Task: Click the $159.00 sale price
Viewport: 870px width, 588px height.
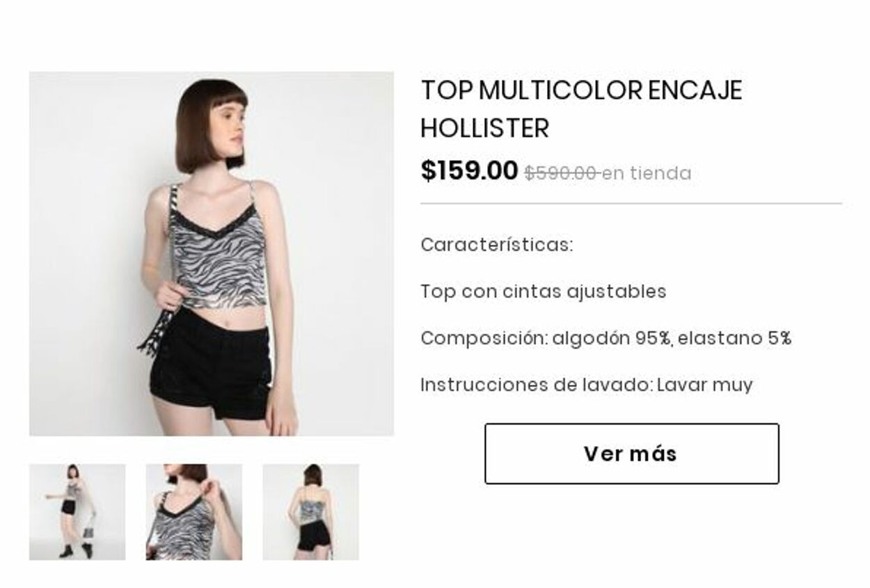Action: click(469, 170)
